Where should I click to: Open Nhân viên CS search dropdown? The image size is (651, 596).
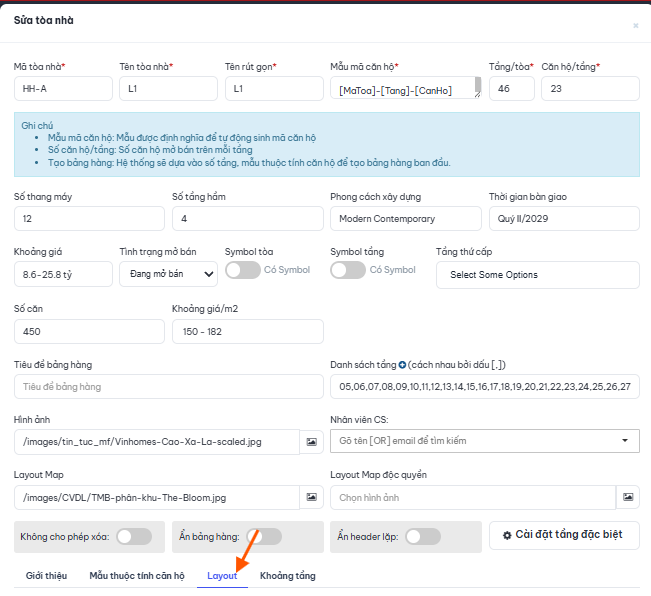485,441
